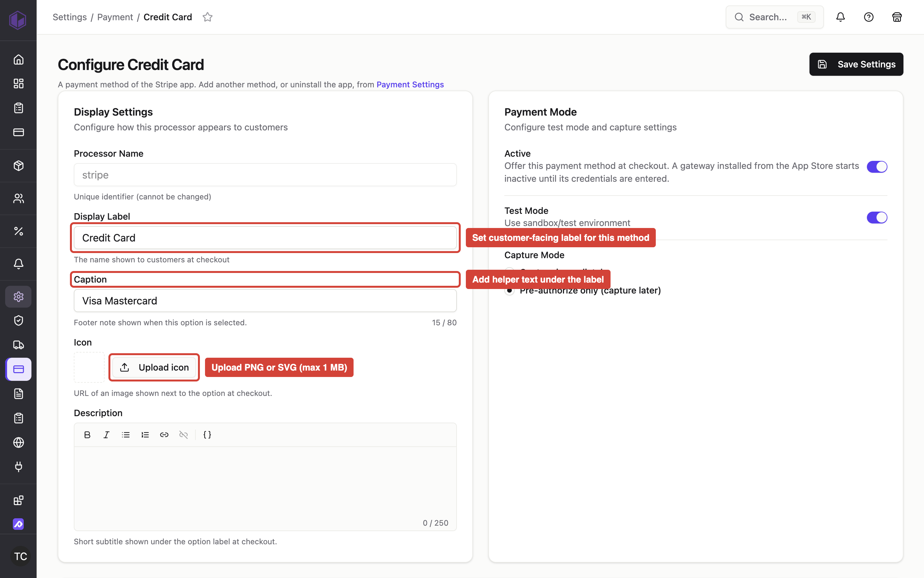
Task: Select the highlighted payment card sidebar icon
Action: tap(18, 369)
